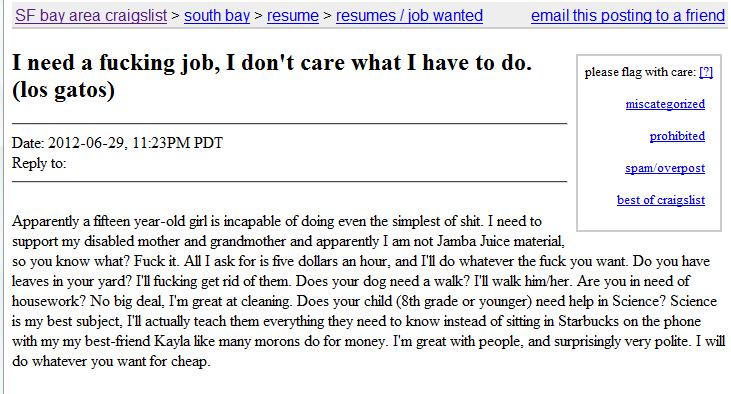This screenshot has height=394, width=731.
Task: Click the posting title heading
Action: tap(272, 76)
